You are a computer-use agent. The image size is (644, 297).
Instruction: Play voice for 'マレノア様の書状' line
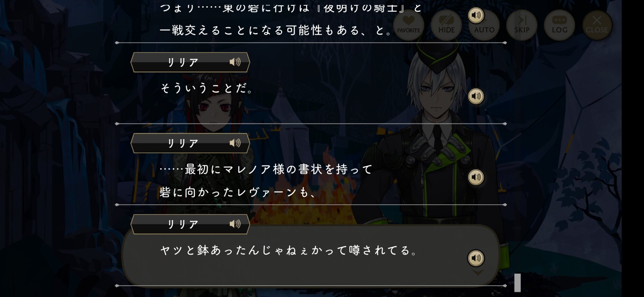click(x=476, y=177)
